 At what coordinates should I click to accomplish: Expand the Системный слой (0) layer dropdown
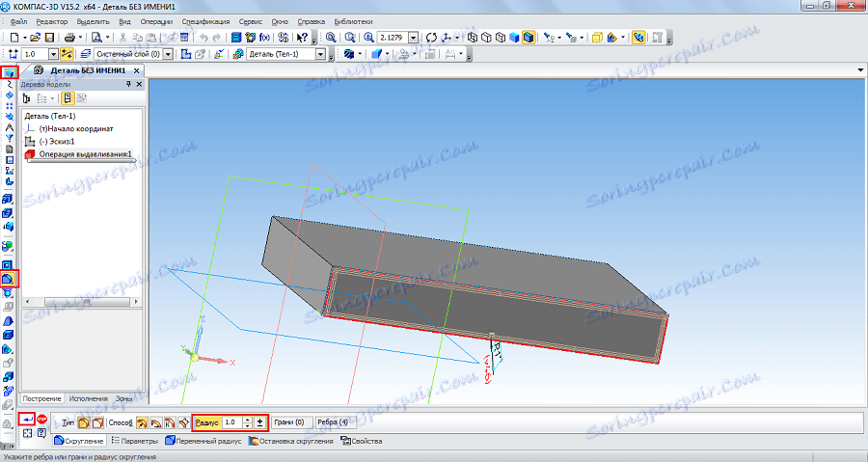(x=168, y=54)
